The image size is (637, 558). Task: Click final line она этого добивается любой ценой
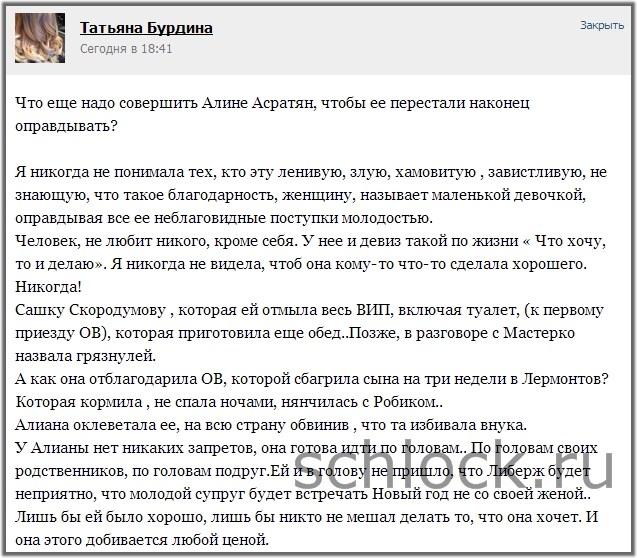(x=142, y=542)
